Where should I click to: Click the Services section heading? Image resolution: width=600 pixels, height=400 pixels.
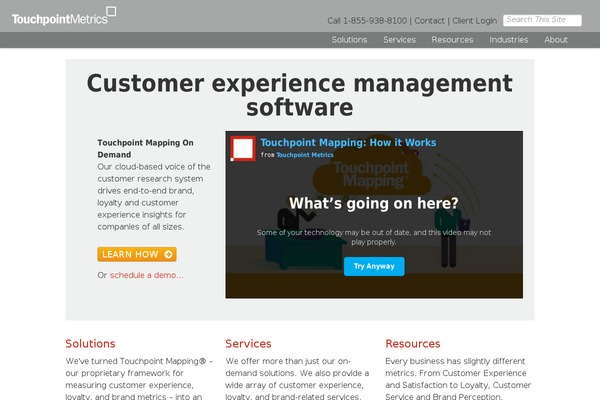coord(248,344)
